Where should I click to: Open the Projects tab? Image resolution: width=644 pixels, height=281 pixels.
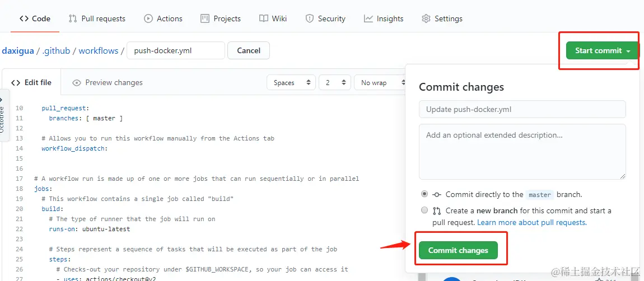221,18
